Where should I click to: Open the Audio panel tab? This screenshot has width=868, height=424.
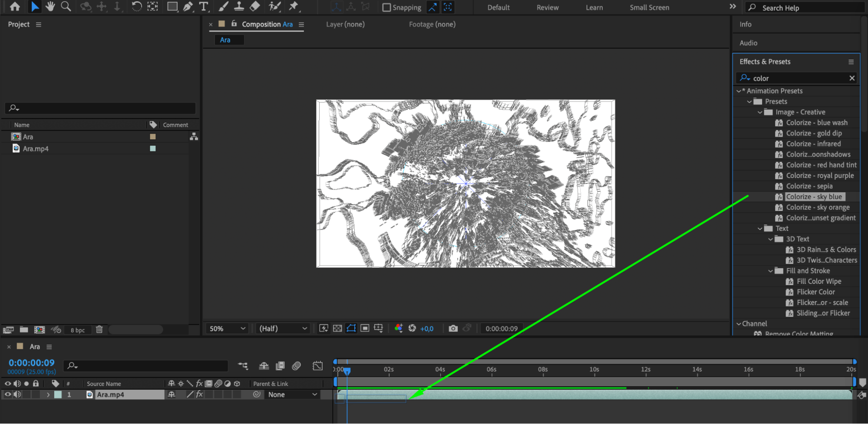[x=748, y=43]
